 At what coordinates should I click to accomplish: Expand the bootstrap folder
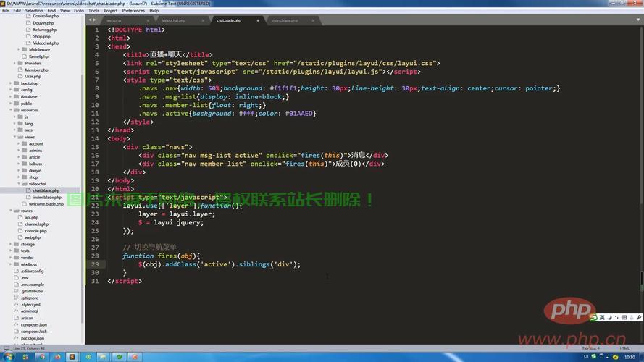11,83
